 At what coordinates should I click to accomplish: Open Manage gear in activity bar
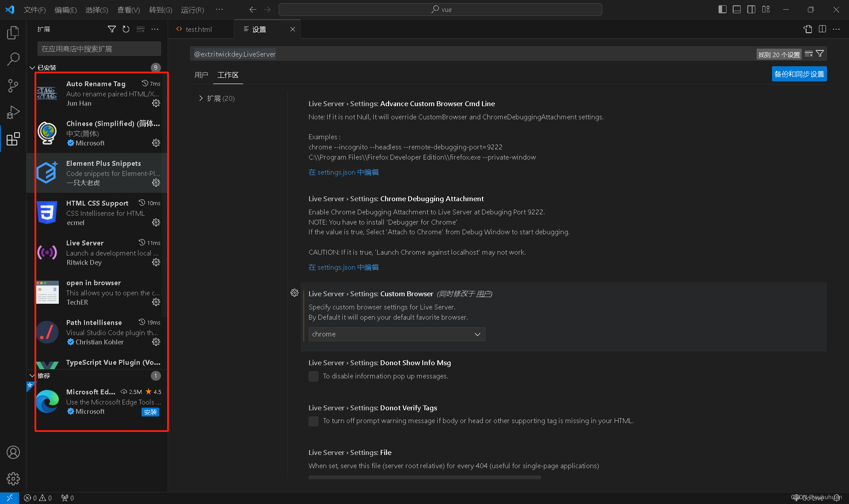[13, 478]
